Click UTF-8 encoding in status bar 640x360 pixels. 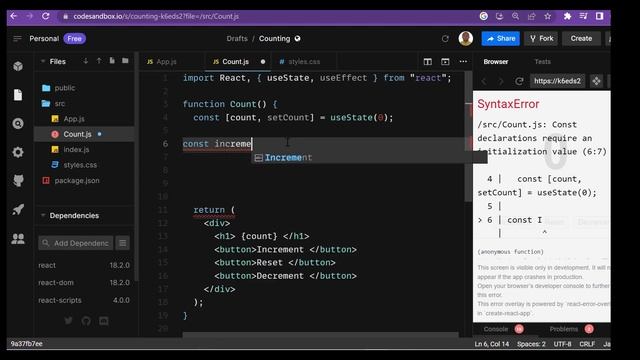coord(562,344)
